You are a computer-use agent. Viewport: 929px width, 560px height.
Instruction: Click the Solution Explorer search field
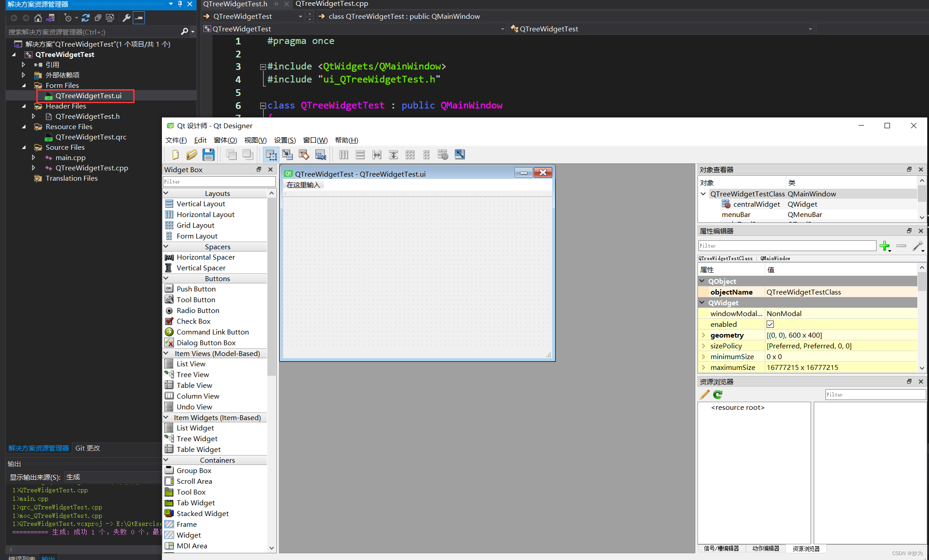point(92,32)
